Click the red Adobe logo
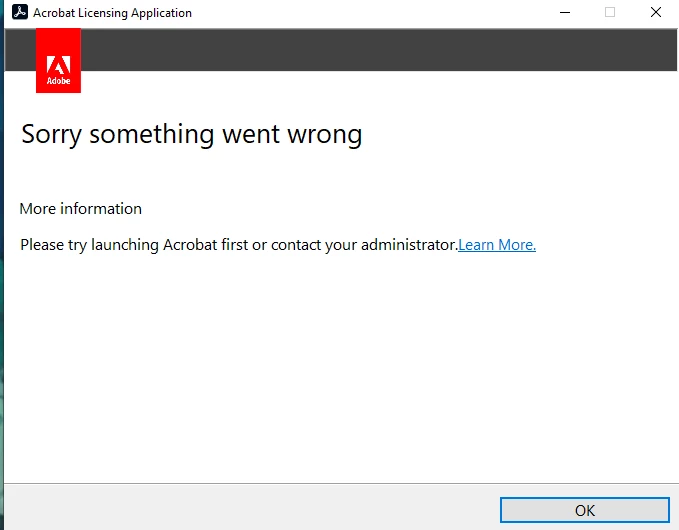The height and width of the screenshot is (530, 679). (x=58, y=61)
